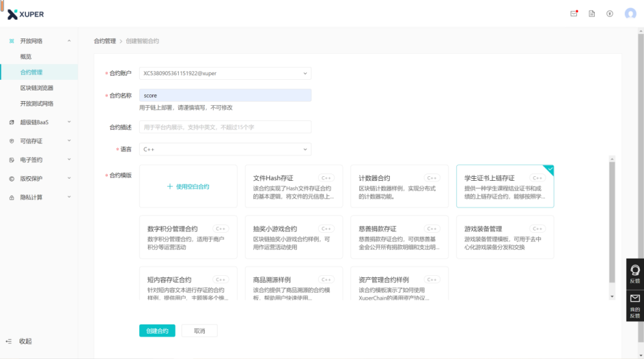The height and width of the screenshot is (359, 644).
Task: Click the yuan billing icon
Action: pyautogui.click(x=609, y=14)
